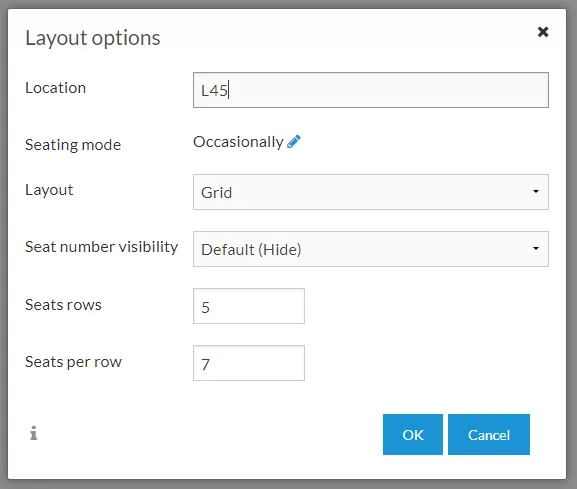
Task: Click the Seating mode label
Action: [73, 145]
